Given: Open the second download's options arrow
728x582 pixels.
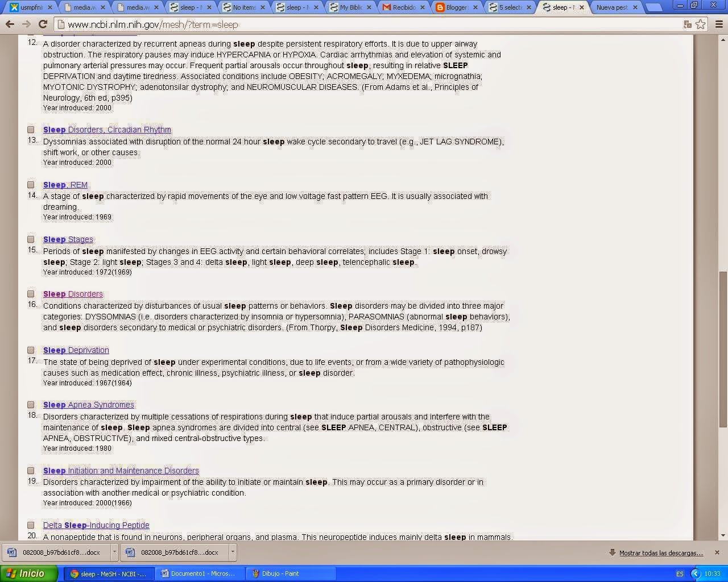Looking at the screenshot, I should point(232,552).
